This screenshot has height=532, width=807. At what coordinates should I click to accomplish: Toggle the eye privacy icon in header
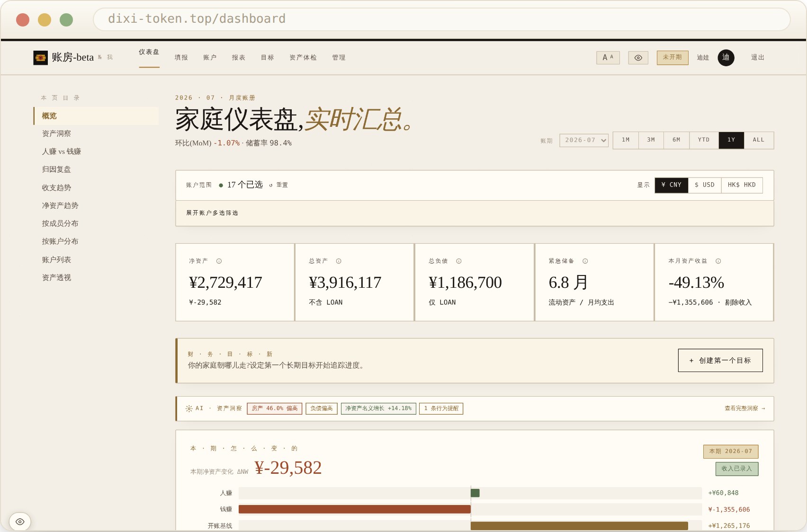pos(638,58)
